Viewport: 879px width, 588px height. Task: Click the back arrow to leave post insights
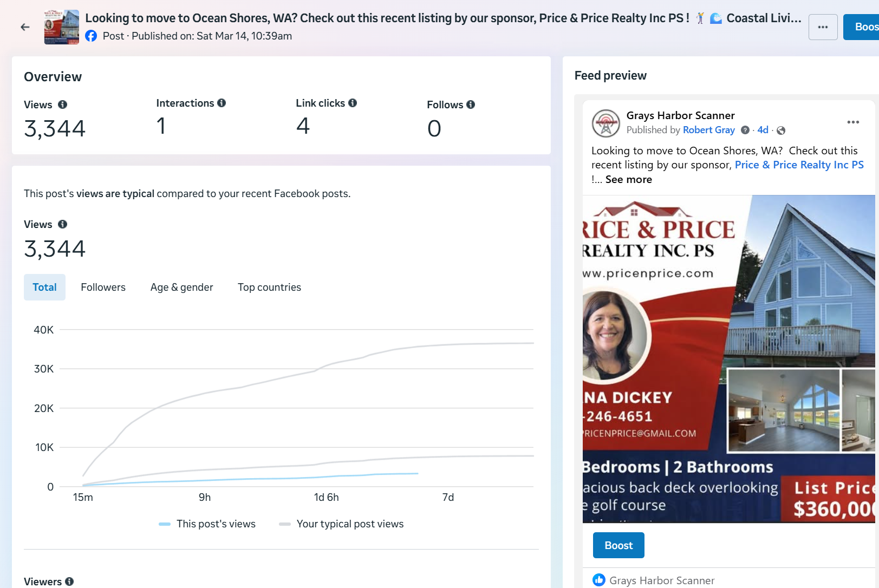[25, 27]
